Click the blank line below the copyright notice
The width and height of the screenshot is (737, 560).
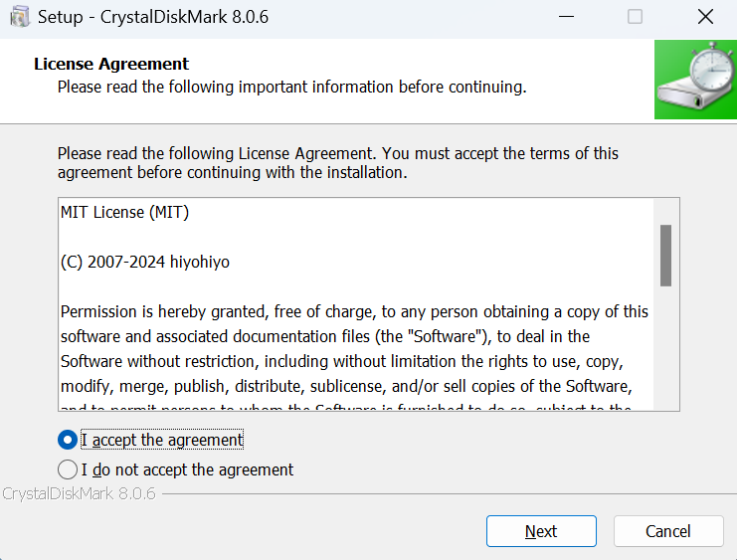(x=298, y=286)
